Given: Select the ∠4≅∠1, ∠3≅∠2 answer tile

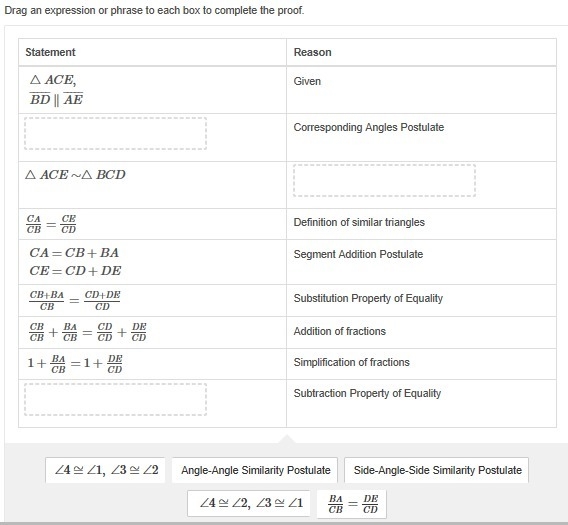Looking at the screenshot, I should pyautogui.click(x=105, y=470).
